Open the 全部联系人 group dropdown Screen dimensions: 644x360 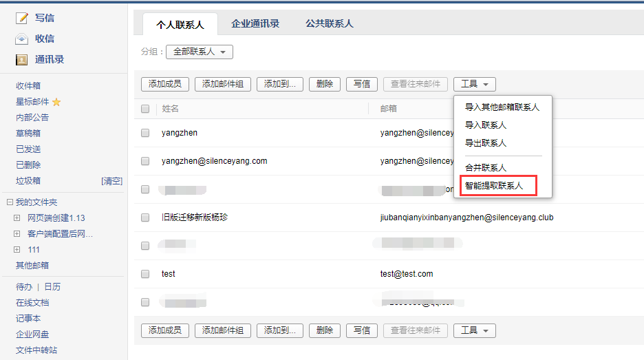[200, 52]
